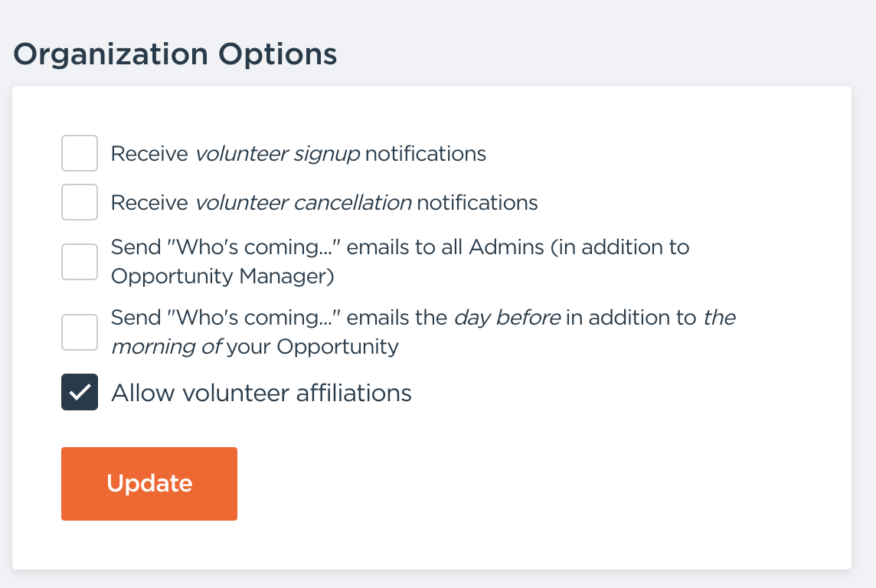Screen dimensions: 876x588
Task: Click italic "day before" text
Action: pos(507,318)
